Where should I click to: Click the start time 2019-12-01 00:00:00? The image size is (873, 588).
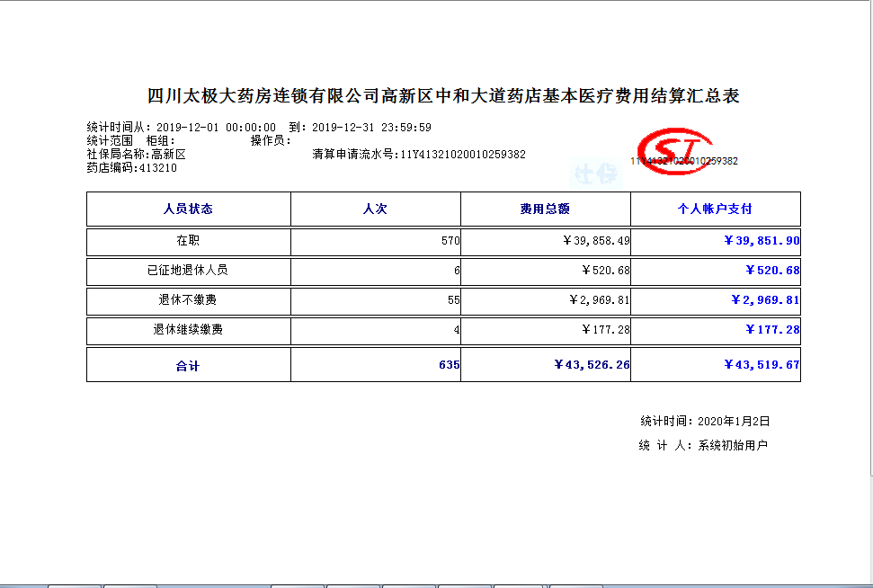pyautogui.click(x=216, y=128)
